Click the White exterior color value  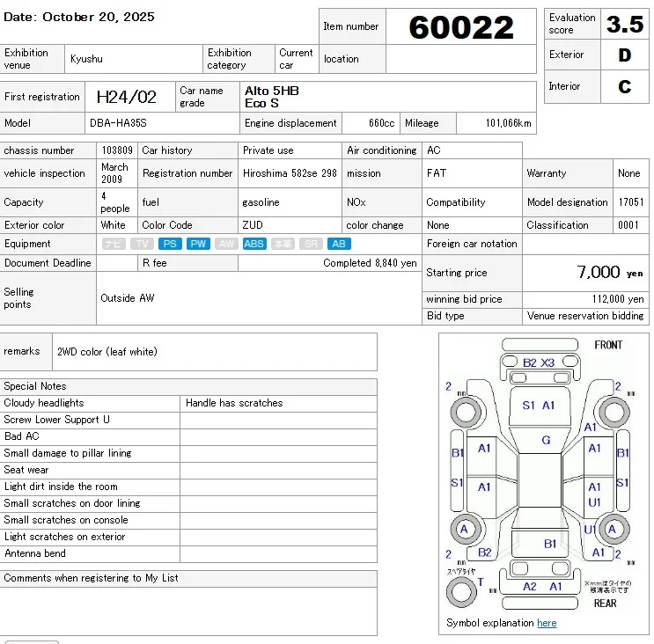(x=113, y=225)
